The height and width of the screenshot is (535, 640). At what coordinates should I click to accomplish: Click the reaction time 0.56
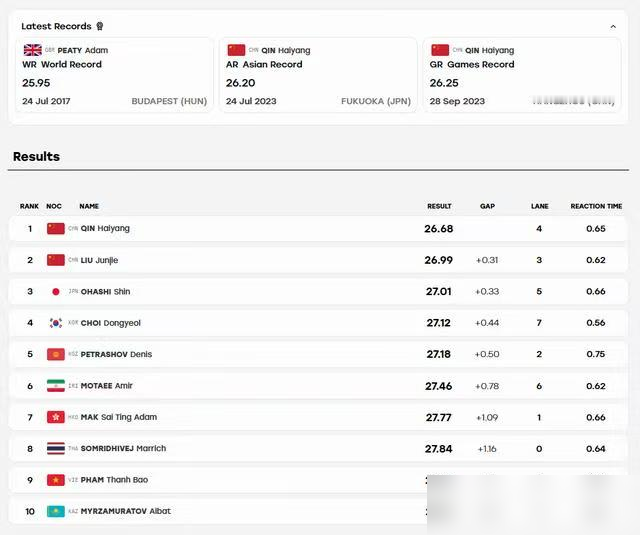pos(596,323)
